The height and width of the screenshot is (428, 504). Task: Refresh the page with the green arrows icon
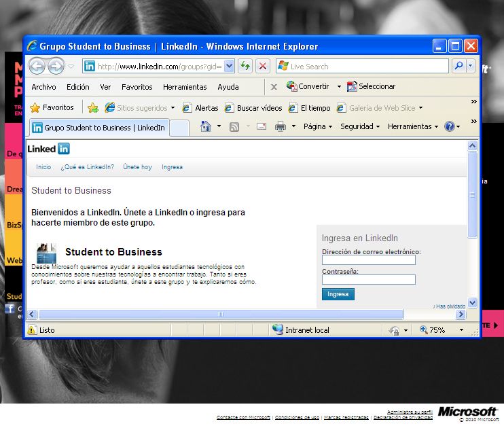pyautogui.click(x=245, y=67)
